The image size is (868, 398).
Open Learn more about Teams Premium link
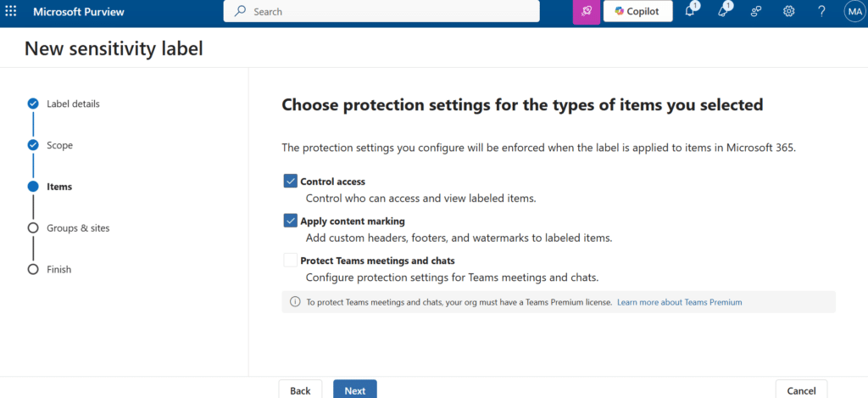pos(679,301)
